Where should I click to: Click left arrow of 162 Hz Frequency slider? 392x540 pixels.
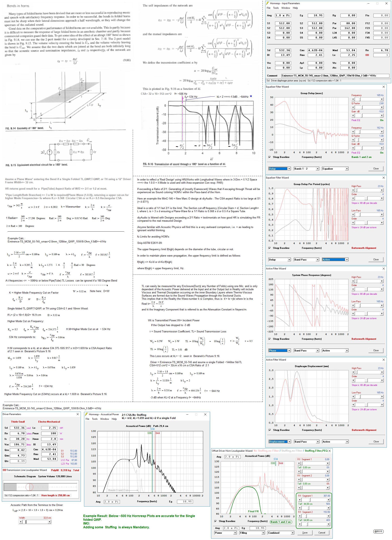(x=353, y=132)
